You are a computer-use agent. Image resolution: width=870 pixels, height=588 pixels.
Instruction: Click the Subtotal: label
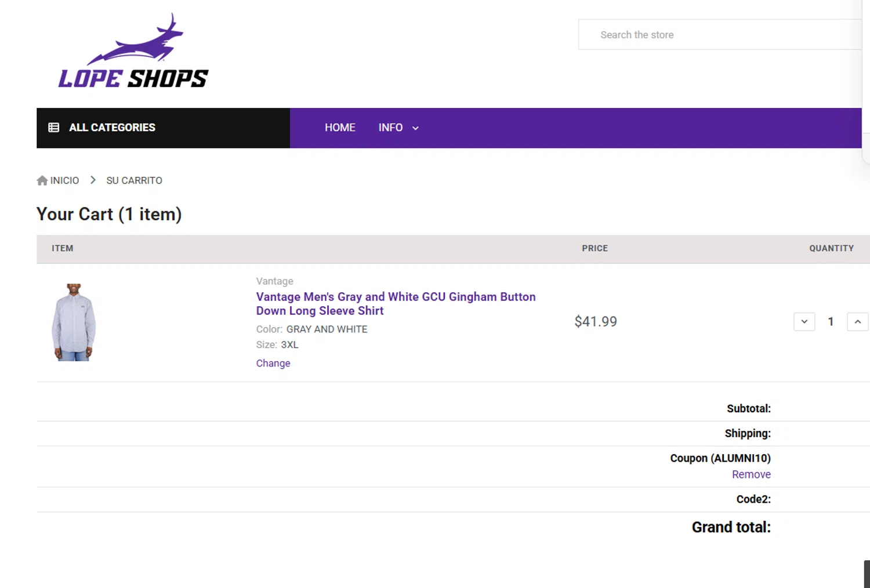point(749,409)
